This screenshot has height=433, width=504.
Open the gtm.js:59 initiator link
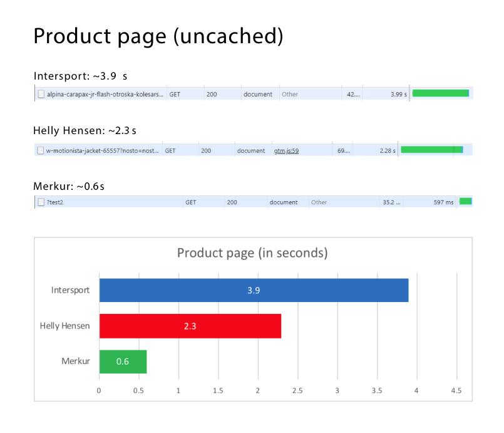(x=286, y=150)
